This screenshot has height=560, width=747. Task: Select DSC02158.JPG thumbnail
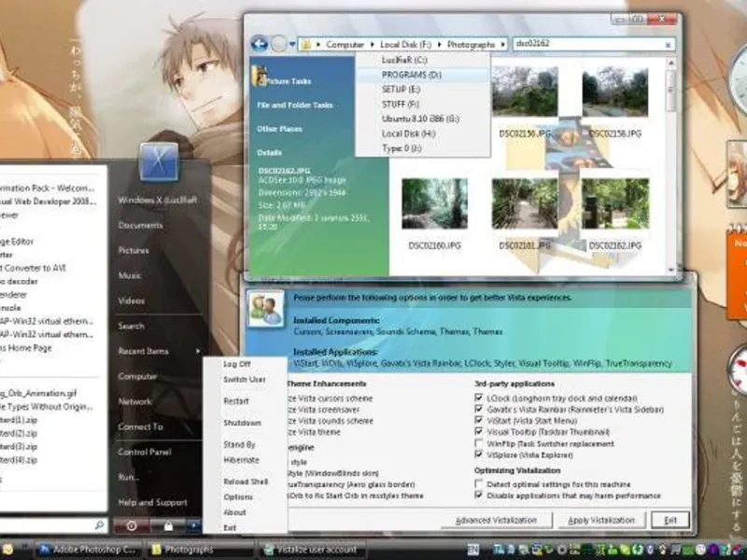(614, 91)
